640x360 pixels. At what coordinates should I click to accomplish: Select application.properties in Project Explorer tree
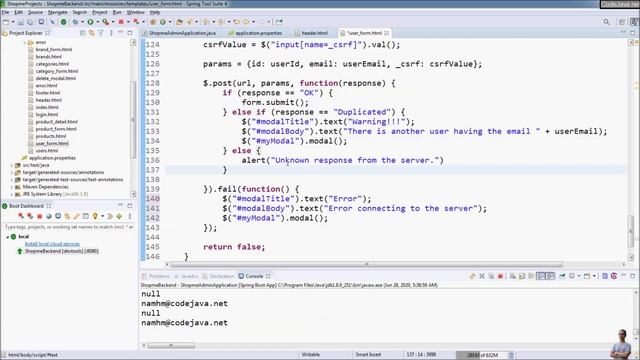(52, 158)
